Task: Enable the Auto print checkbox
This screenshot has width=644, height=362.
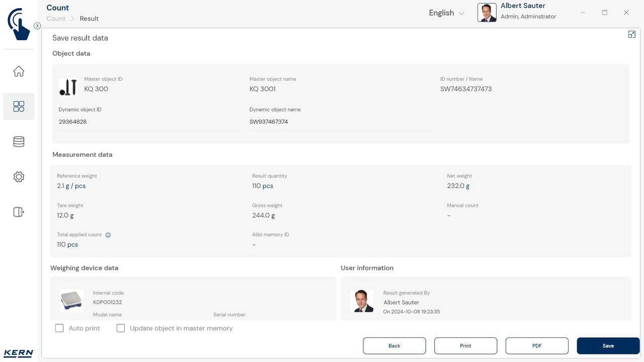Action: point(59,328)
